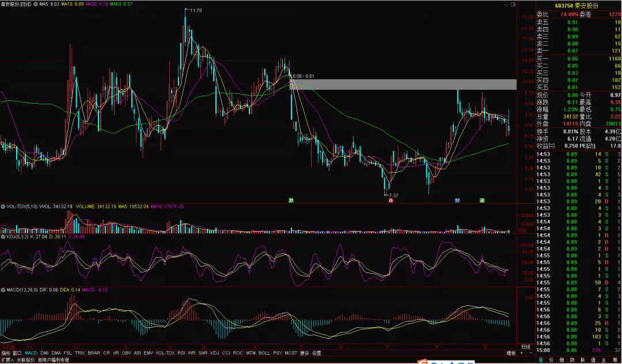This screenshot has height=364, width=622.
Task: Switch to the EMV indicator tab
Action: tap(149, 353)
